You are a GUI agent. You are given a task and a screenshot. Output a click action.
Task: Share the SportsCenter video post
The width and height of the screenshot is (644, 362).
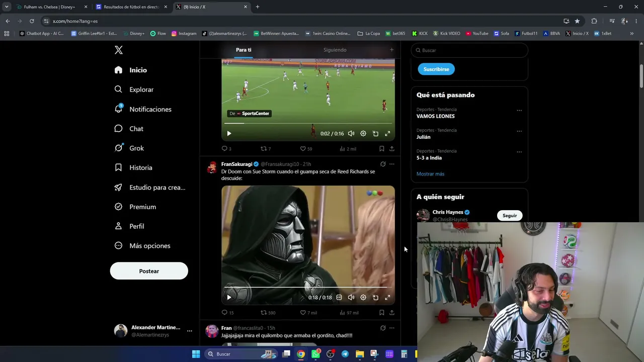(x=392, y=149)
